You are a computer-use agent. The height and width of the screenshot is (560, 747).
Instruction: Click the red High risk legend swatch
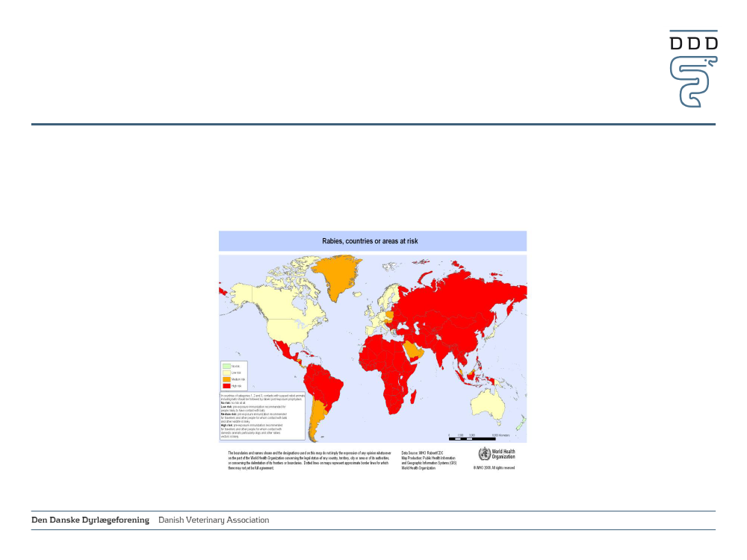click(x=226, y=386)
